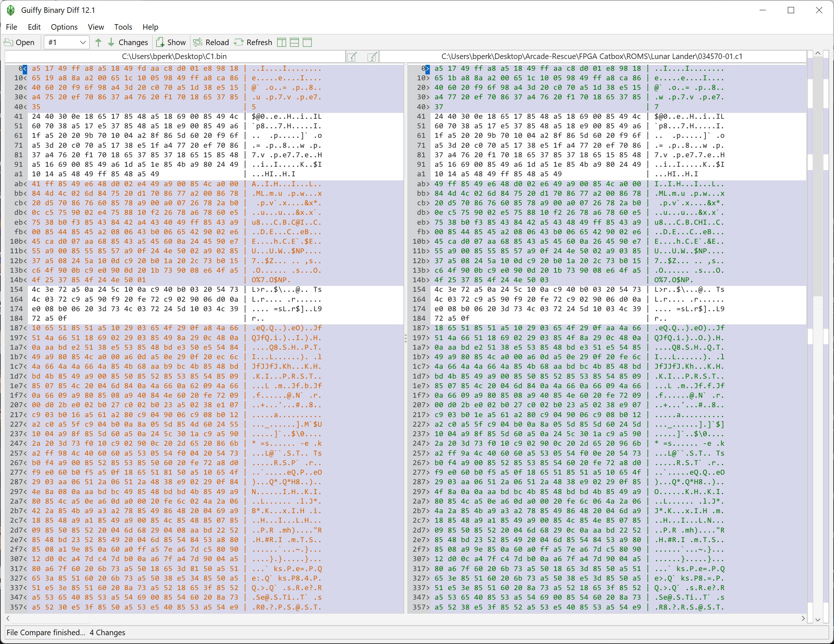Screen dimensions: 834x644
Task: Refresh the comparison
Action: coord(253,43)
